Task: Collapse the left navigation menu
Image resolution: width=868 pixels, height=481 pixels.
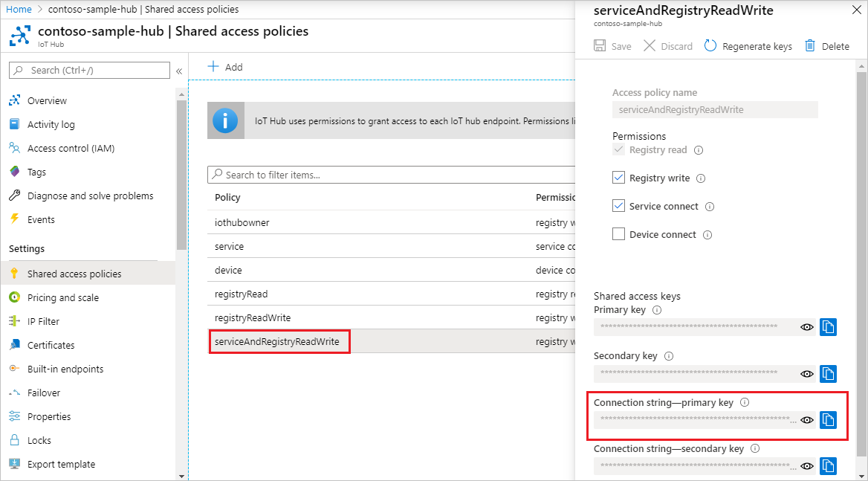Action: tap(179, 71)
